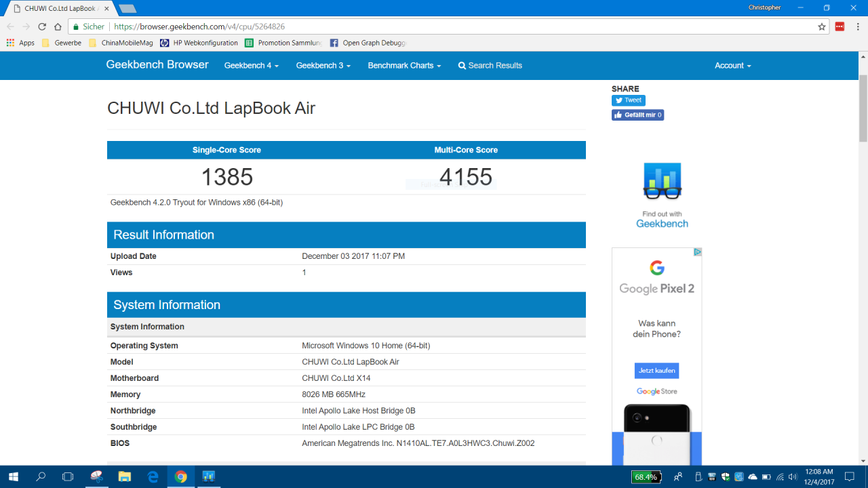Screen dimensions: 868x488
Task: Go to the Chrome home page icon
Action: [x=58, y=26]
